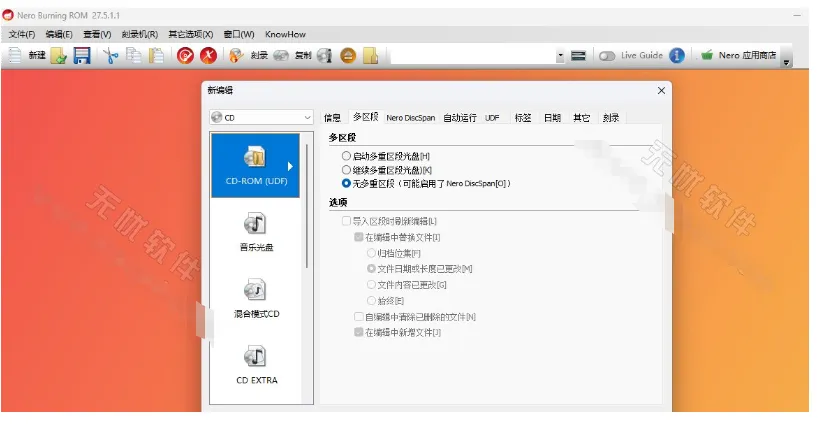Select the 音乐光盘 compilation type
This screenshot has height=425, width=828.
pos(256,231)
